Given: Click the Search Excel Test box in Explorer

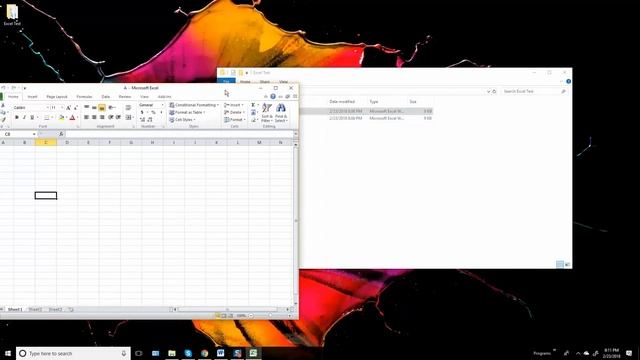Looking at the screenshot, I should pos(535,91).
